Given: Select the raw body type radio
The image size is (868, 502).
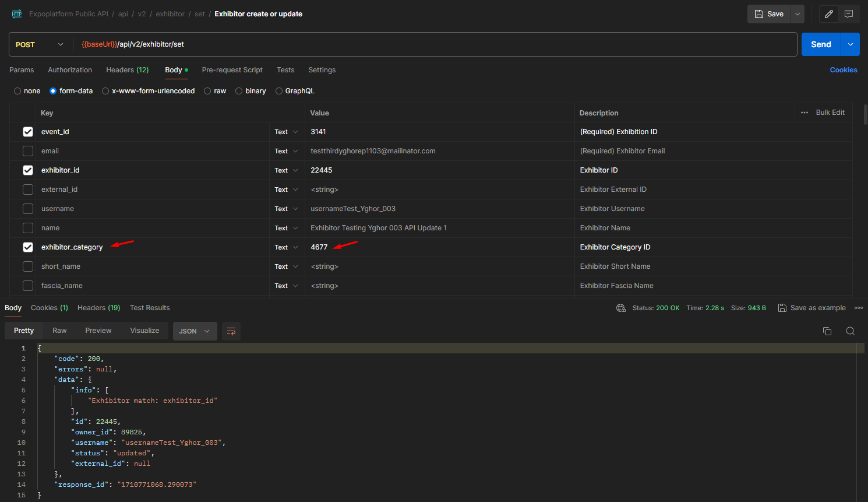Looking at the screenshot, I should [207, 91].
